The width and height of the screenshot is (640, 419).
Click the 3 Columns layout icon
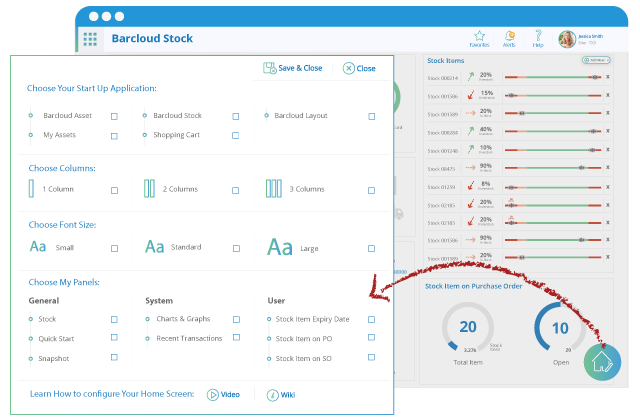click(x=274, y=188)
